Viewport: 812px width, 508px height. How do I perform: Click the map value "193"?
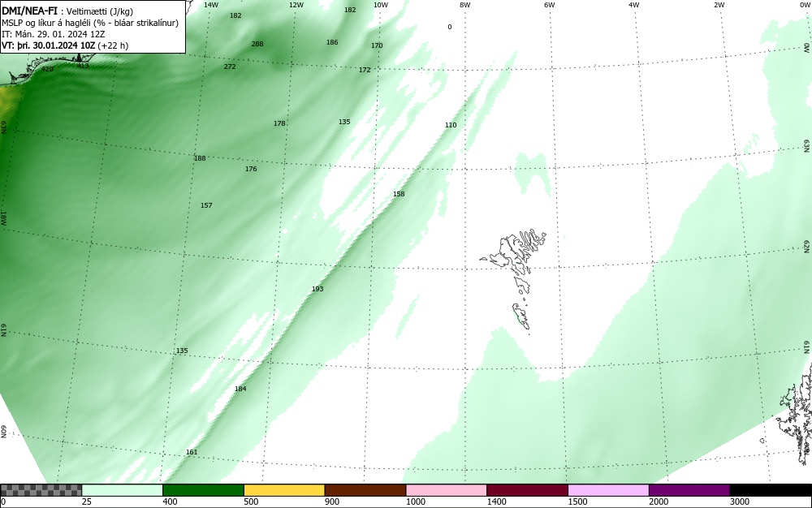[x=317, y=289]
